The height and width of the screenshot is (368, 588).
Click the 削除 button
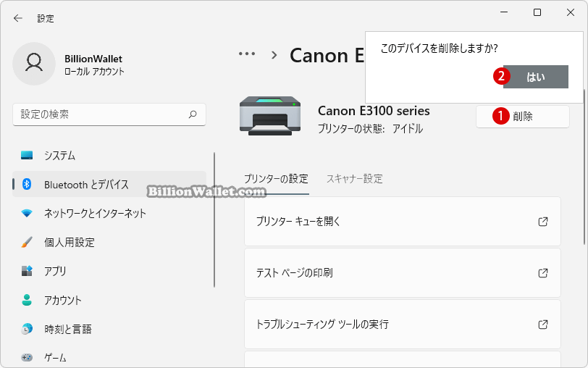click(523, 117)
